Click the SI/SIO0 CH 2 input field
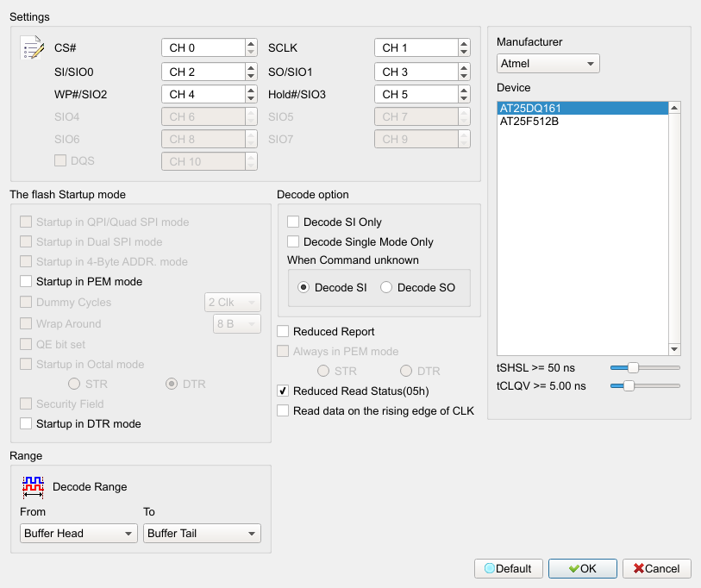Image resolution: width=701 pixels, height=588 pixels. click(203, 72)
